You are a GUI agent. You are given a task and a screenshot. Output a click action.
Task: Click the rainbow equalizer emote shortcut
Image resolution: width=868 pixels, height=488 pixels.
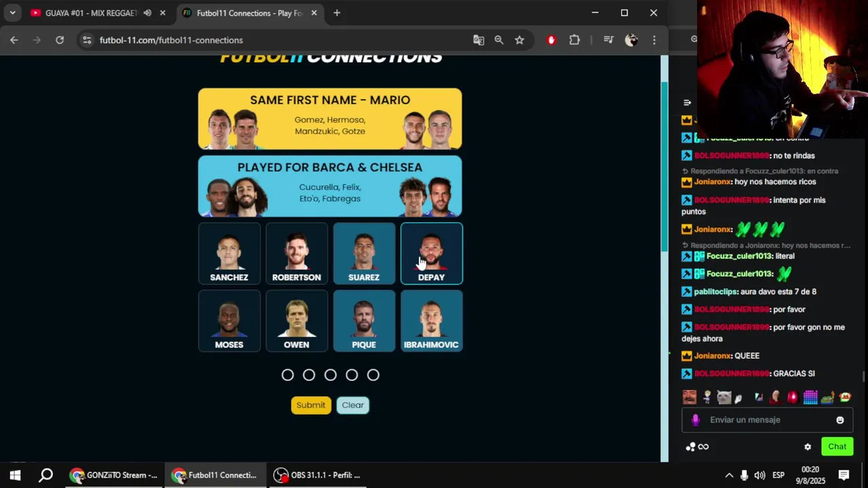point(810,397)
